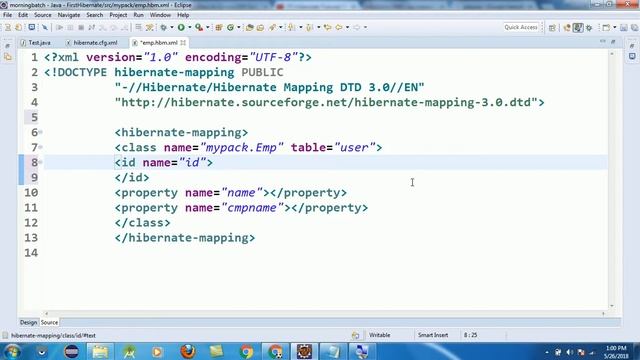Open the Next Annotation dropdown arrow
The width and height of the screenshot is (640, 360).
pyautogui.click(x=301, y=27)
